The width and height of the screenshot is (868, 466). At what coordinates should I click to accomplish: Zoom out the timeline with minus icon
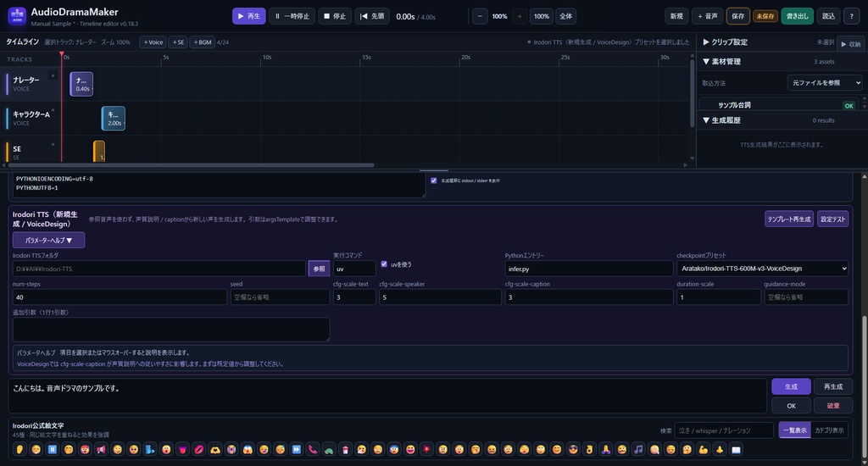point(480,16)
